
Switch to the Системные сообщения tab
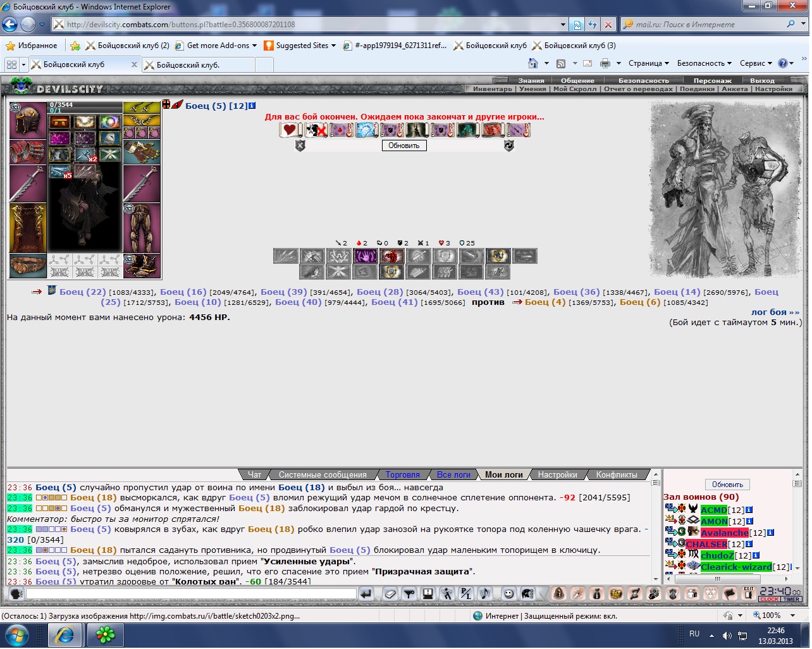[323, 475]
